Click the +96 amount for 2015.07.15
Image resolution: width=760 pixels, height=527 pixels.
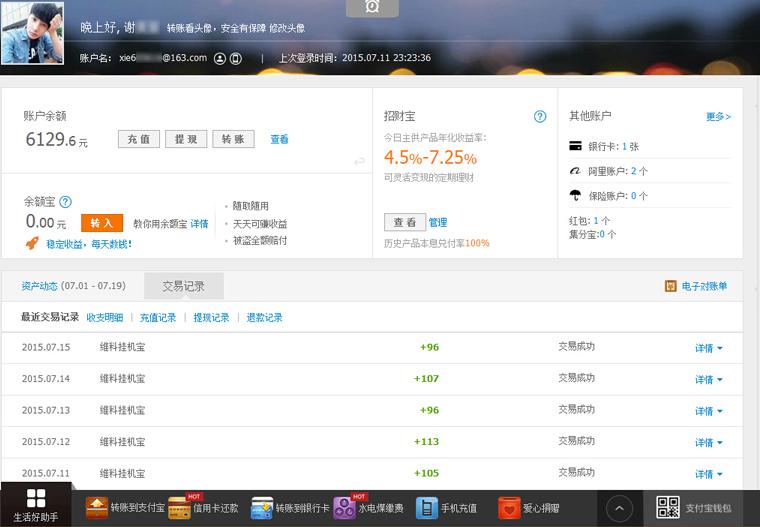click(x=429, y=347)
